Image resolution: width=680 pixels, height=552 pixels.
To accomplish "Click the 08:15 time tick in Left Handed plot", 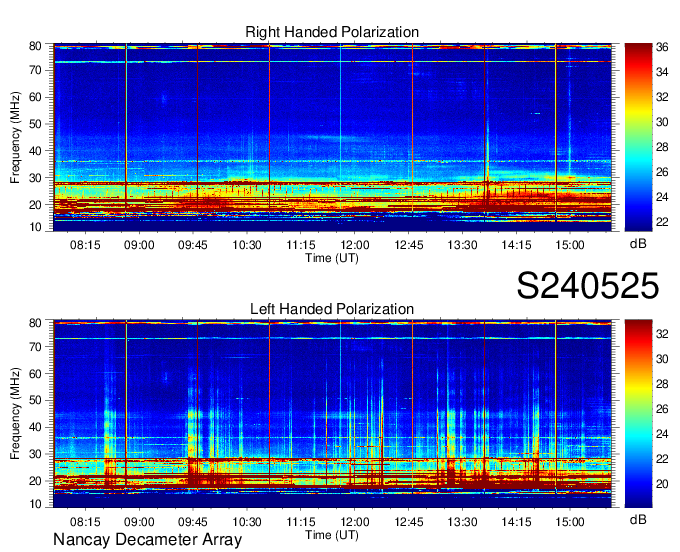I will point(85,522).
